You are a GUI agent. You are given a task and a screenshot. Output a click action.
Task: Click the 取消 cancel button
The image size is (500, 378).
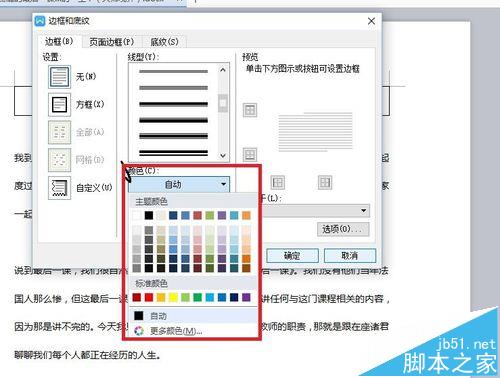pyautogui.click(x=350, y=256)
